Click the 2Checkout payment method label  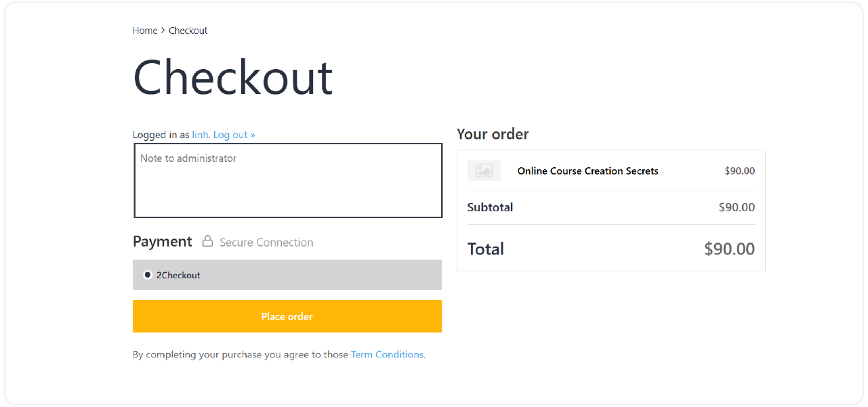click(178, 276)
